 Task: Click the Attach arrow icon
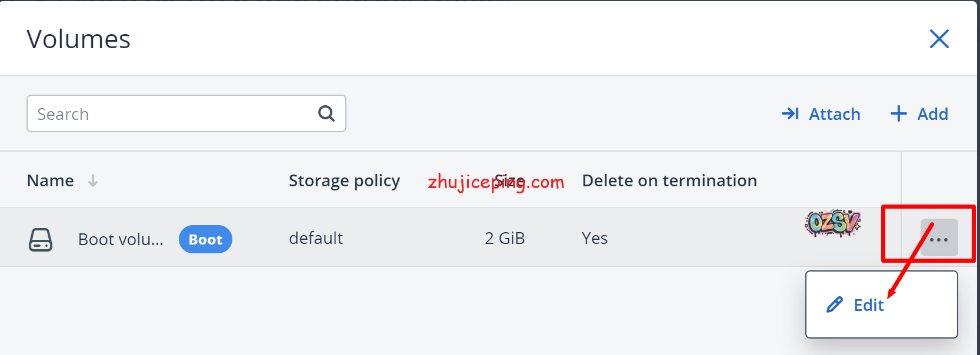pyautogui.click(x=790, y=113)
